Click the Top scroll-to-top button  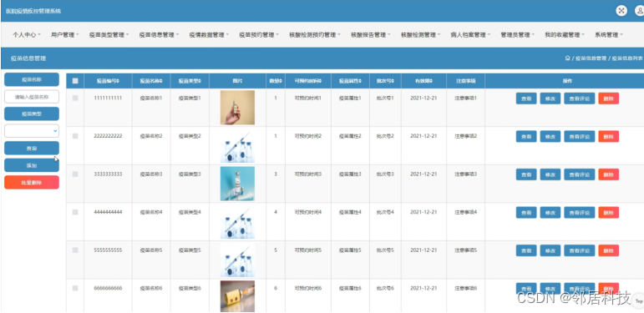tap(639, 301)
